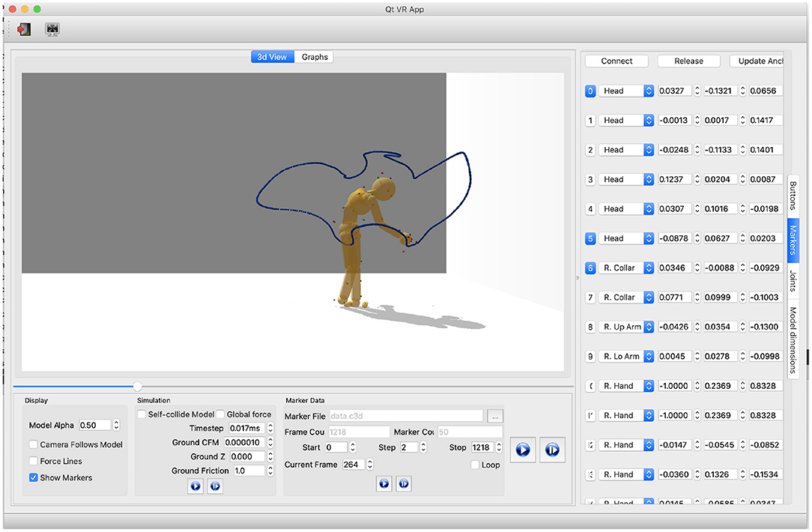Uncheck Show Markers checkbox

[34, 477]
